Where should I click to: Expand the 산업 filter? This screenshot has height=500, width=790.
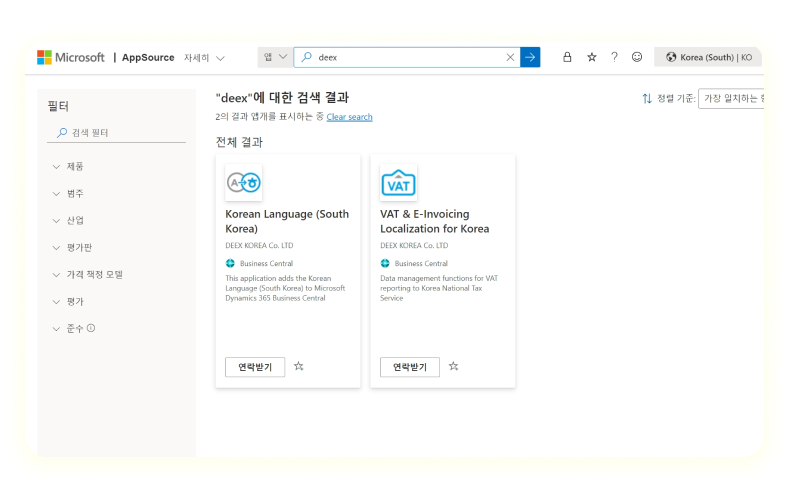point(68,220)
